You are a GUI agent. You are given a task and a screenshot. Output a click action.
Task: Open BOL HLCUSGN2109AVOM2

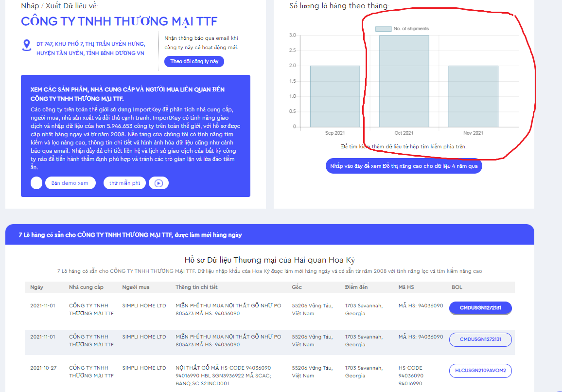coord(480,371)
